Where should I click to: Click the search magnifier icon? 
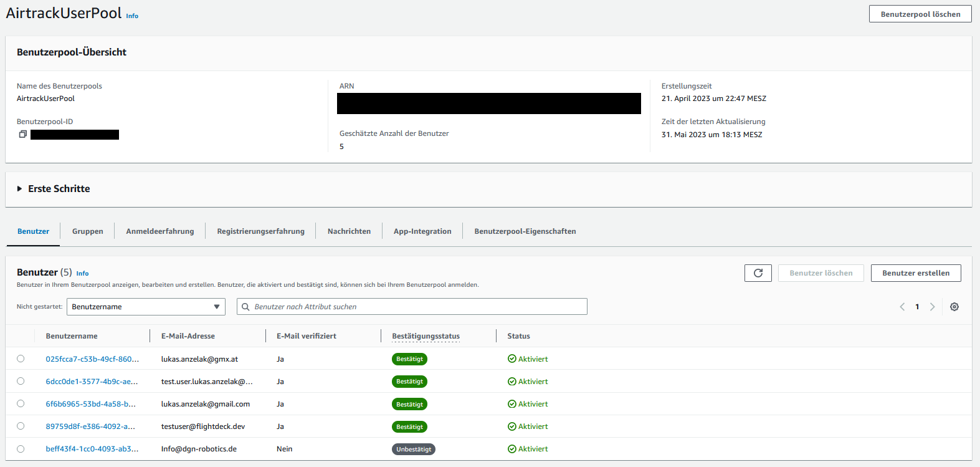245,307
